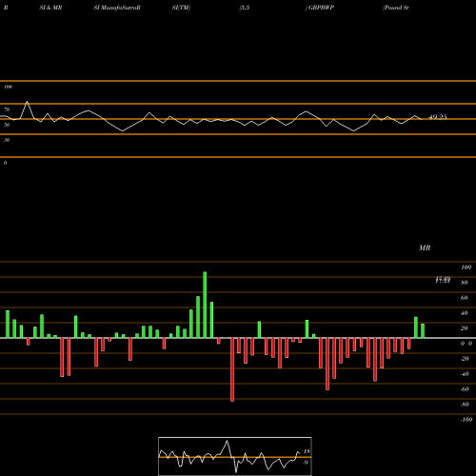Click the RSI panel's 70 level label
Viewport: 476px width, 476px height.
tap(7, 109)
